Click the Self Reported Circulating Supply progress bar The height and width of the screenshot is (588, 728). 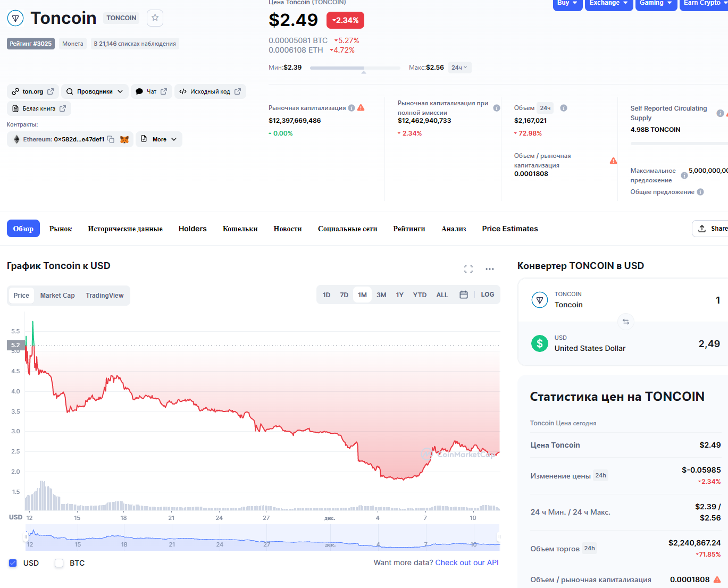[x=679, y=144]
